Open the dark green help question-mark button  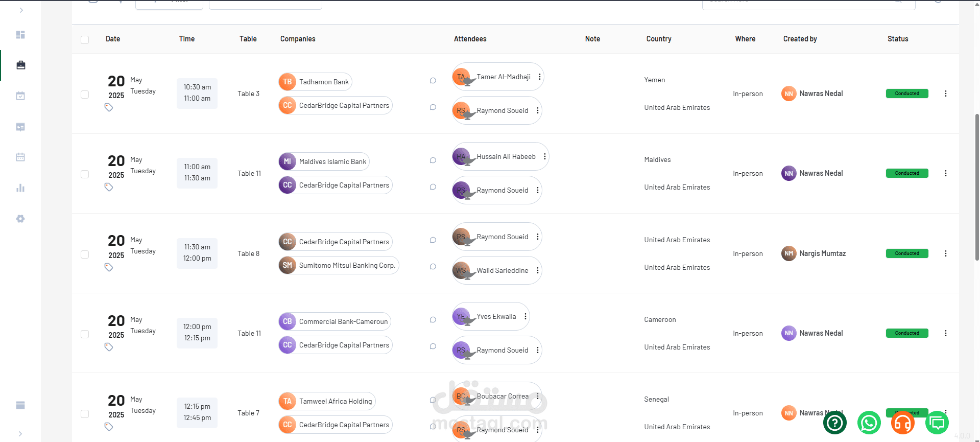pos(834,423)
